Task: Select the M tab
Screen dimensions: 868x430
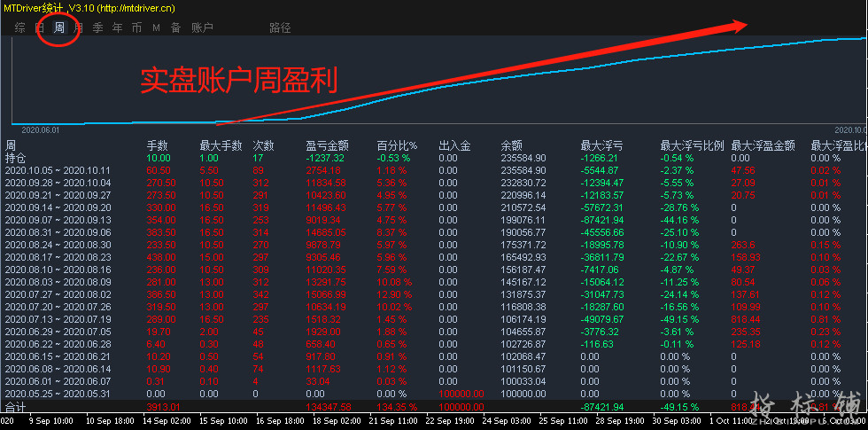Action: click(x=156, y=27)
